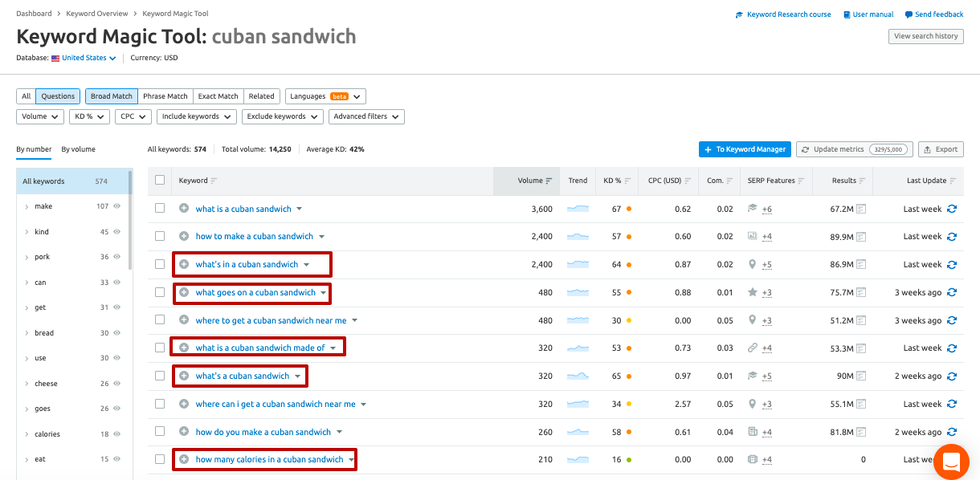Click the Volume column sort icon
980x480 pixels.
549,181
